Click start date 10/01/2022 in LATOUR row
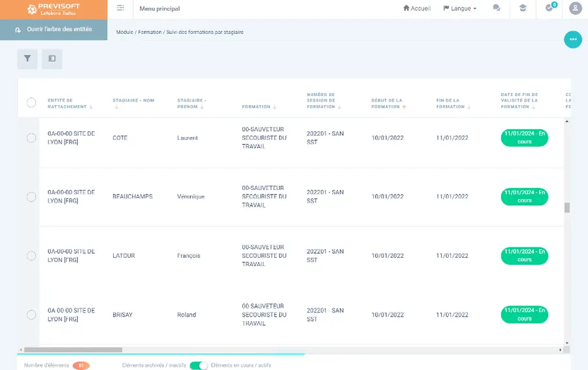588x370 pixels. coord(387,256)
